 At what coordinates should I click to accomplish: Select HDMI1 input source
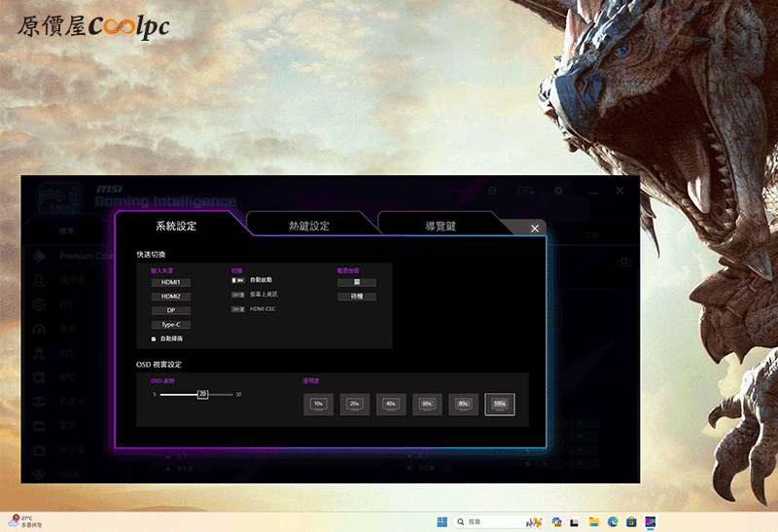click(171, 282)
